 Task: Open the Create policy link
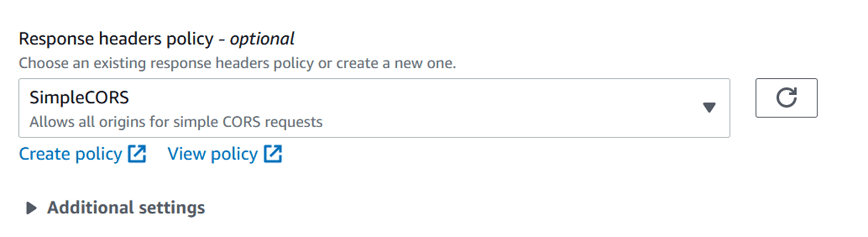(70, 154)
